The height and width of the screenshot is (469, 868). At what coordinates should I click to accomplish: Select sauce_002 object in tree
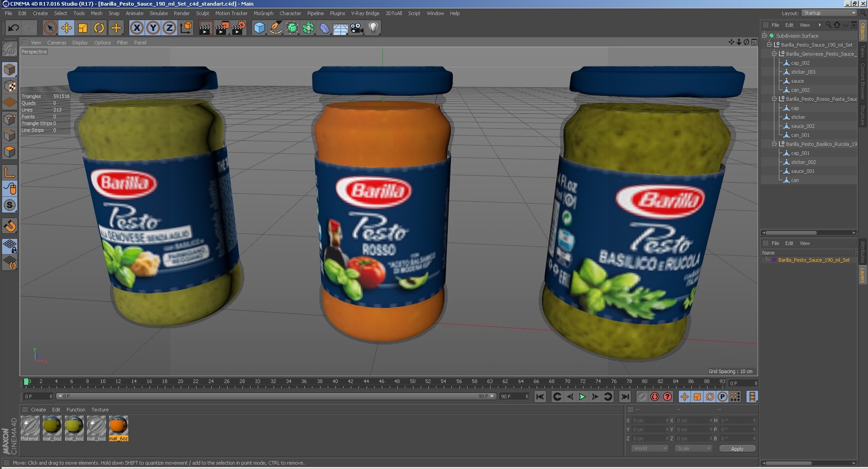coord(803,126)
